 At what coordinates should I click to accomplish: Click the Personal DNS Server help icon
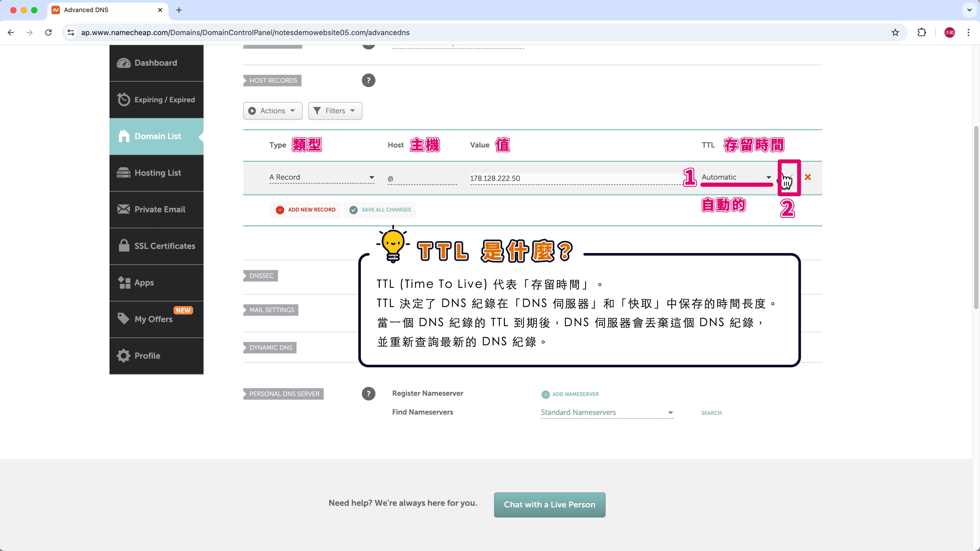(368, 394)
